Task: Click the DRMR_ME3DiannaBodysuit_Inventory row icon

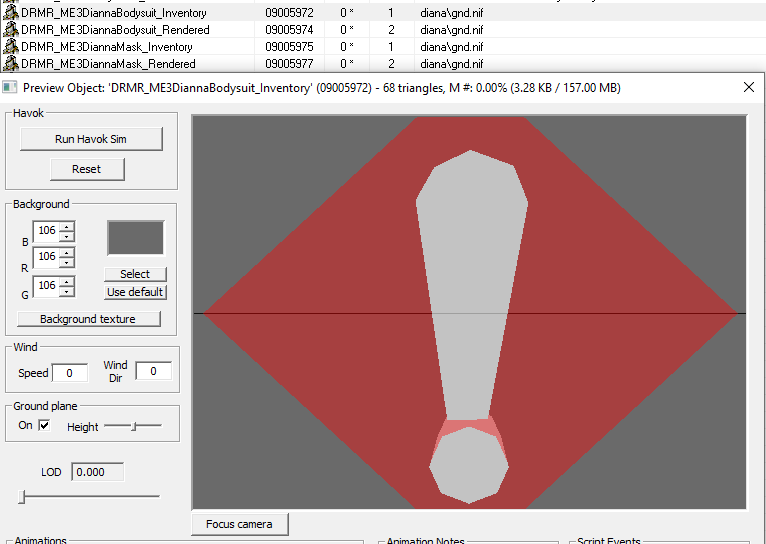Action: 11,12
